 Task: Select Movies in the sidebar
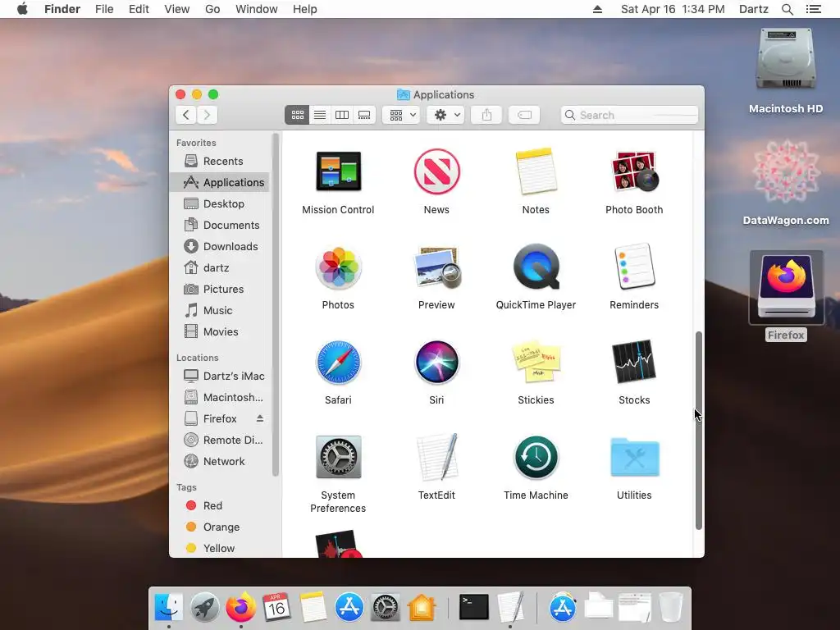point(221,331)
